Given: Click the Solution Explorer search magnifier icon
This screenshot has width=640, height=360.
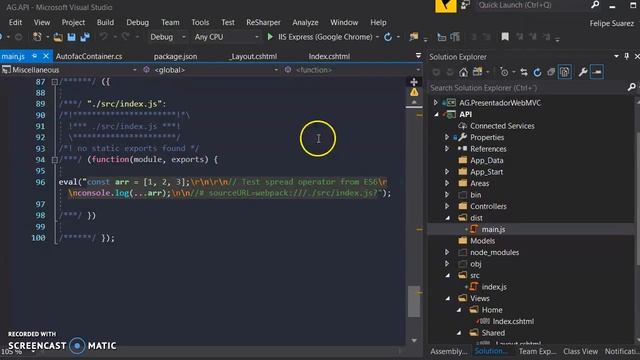Looking at the screenshot, I should tap(631, 87).
